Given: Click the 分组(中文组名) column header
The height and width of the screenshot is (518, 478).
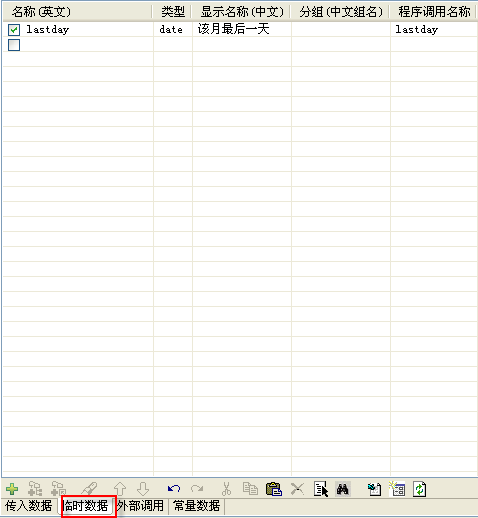Looking at the screenshot, I should tap(341, 12).
